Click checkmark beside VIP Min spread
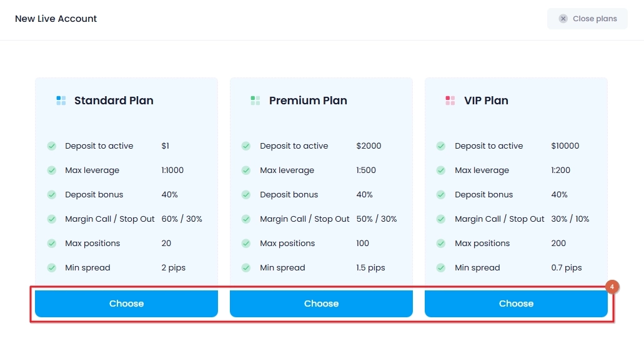This screenshot has width=644, height=346. click(441, 267)
